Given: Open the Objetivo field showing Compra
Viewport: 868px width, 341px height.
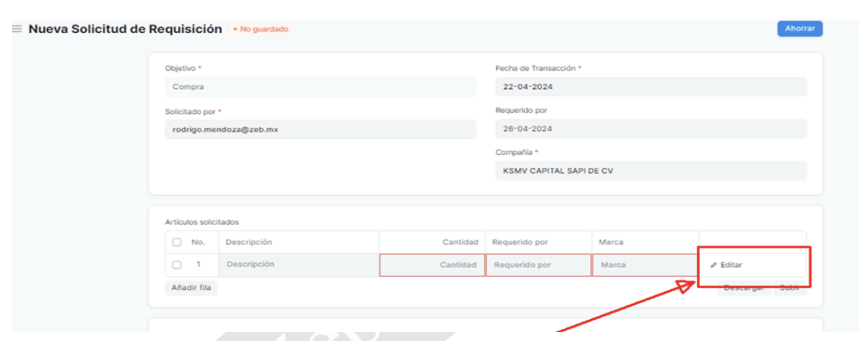Looking at the screenshot, I should [320, 87].
